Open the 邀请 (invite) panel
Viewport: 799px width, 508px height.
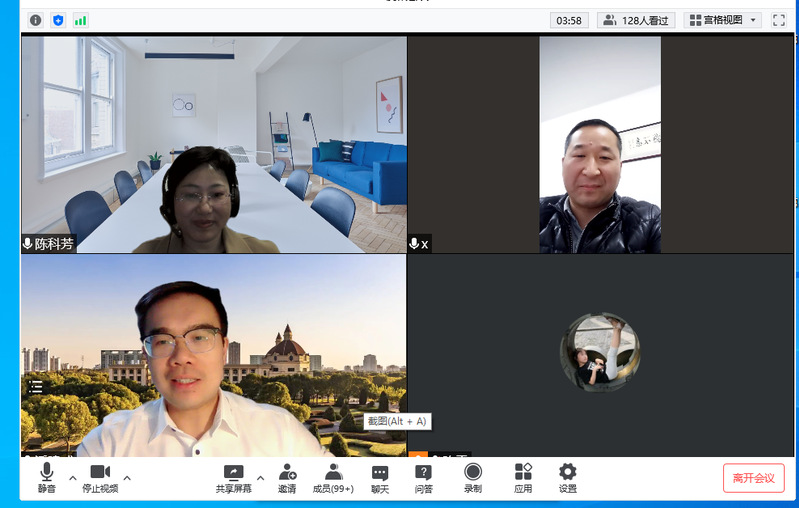click(x=287, y=478)
